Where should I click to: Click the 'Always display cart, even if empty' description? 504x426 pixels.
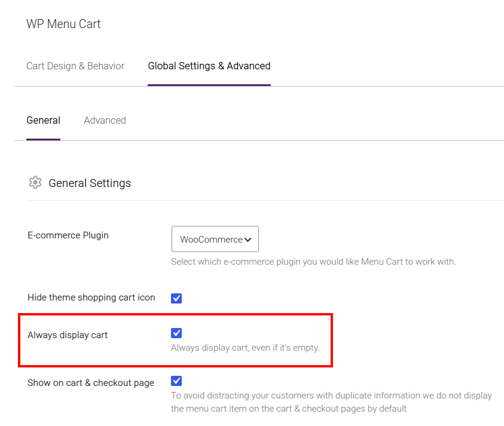click(x=245, y=348)
